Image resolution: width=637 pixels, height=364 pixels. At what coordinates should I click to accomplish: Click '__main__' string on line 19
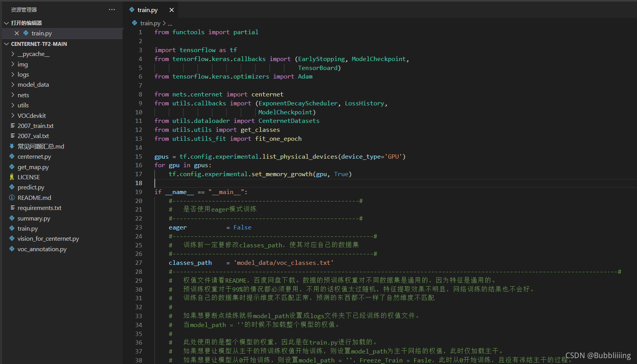point(226,192)
